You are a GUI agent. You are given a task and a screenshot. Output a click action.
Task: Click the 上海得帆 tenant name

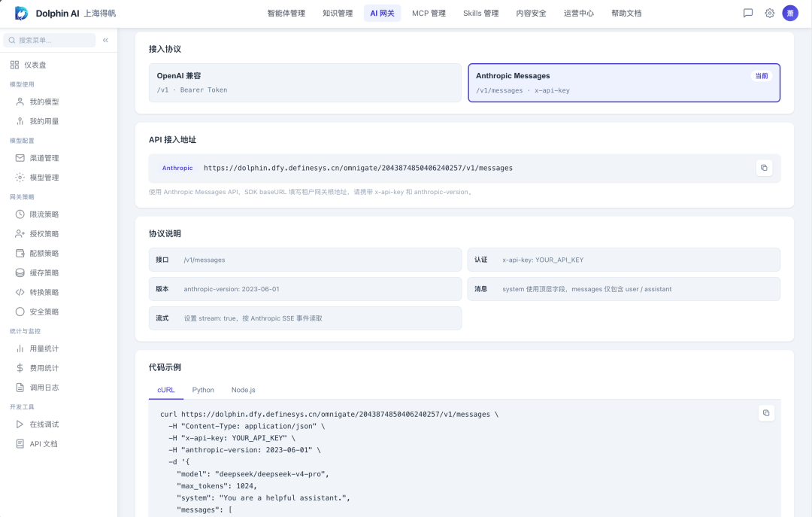coord(100,14)
